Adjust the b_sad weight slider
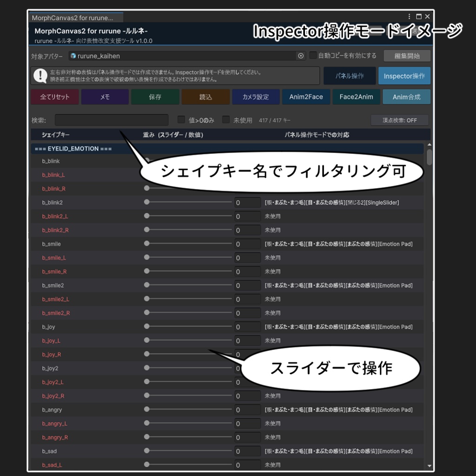The image size is (476, 476). (x=188, y=451)
